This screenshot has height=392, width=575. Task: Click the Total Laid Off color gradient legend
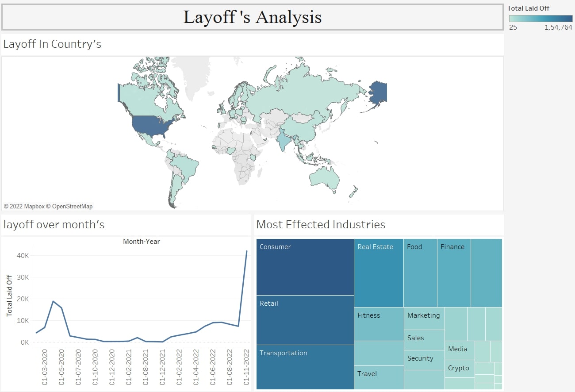(540, 19)
